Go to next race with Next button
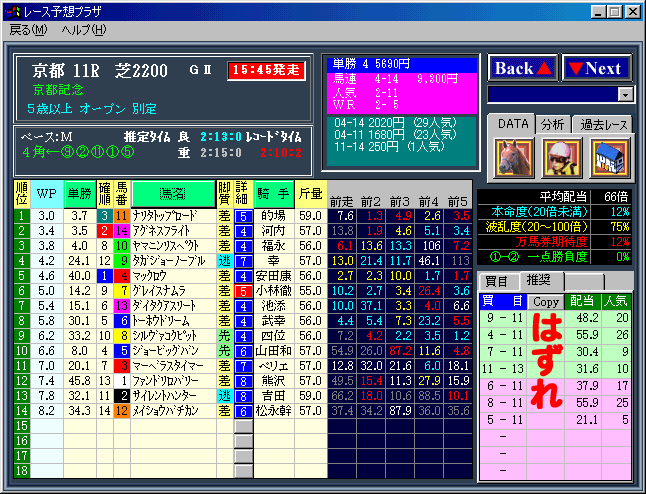The height and width of the screenshot is (494, 646). (x=597, y=68)
